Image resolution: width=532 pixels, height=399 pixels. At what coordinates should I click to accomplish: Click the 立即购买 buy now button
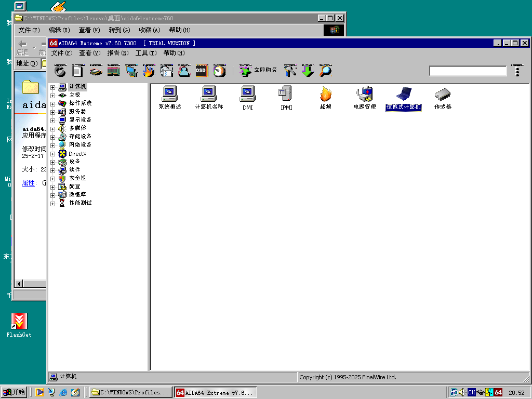258,70
